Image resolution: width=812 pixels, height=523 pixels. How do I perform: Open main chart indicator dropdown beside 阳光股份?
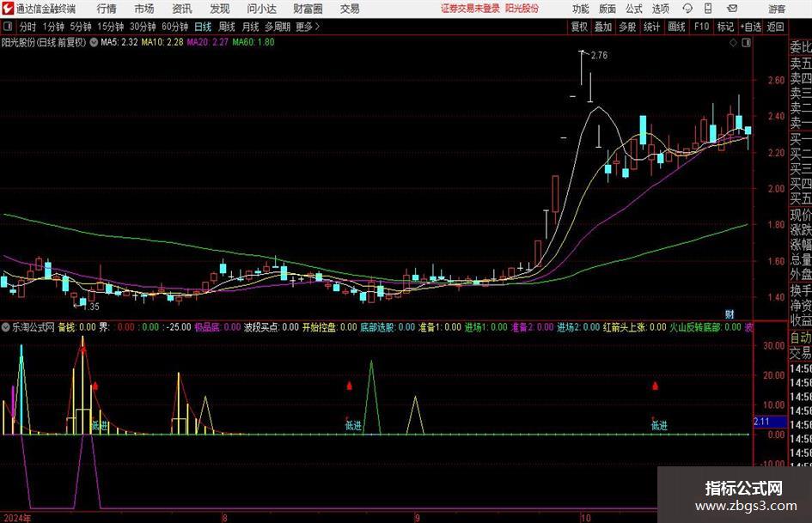coord(94,42)
